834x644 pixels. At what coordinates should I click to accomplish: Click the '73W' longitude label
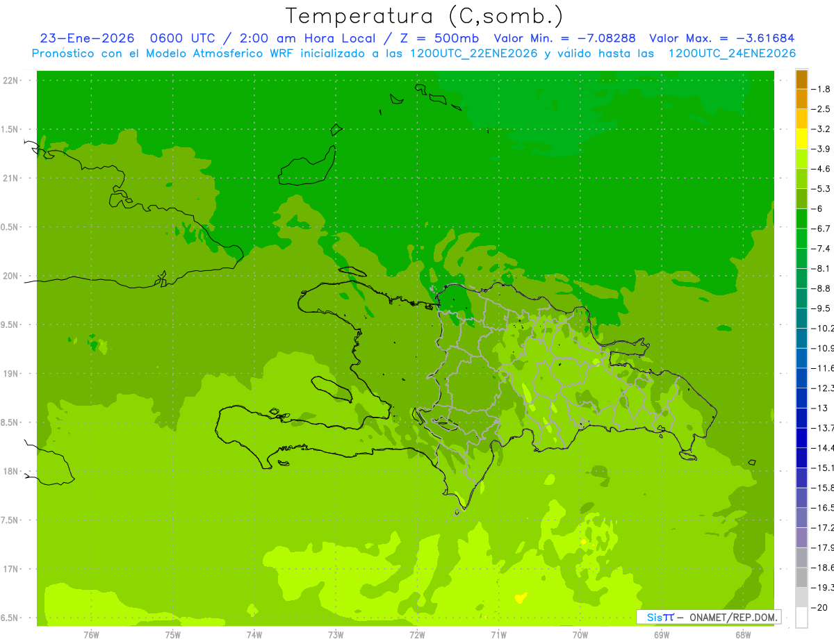coord(336,634)
